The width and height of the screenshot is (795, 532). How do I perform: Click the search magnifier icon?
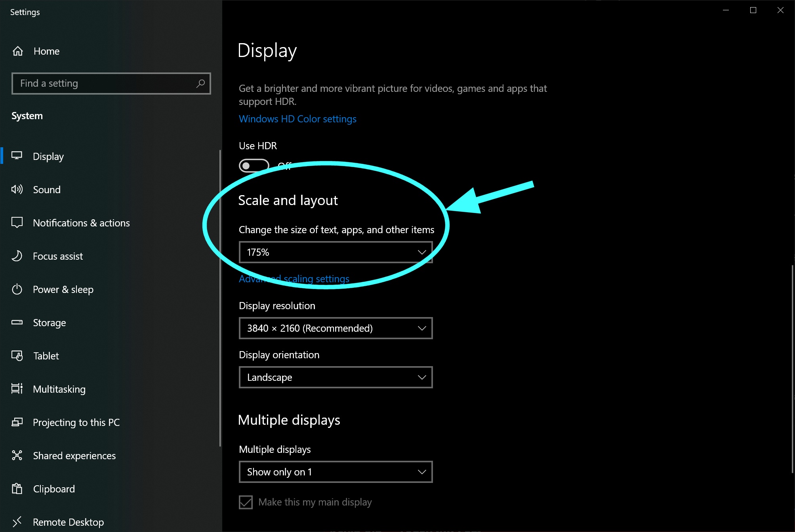200,84
